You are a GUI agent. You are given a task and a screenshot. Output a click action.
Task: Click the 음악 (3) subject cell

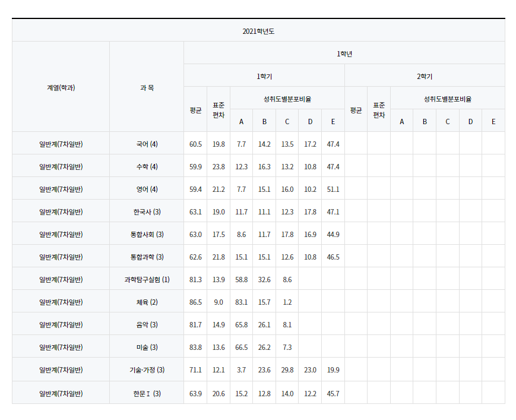click(x=147, y=324)
